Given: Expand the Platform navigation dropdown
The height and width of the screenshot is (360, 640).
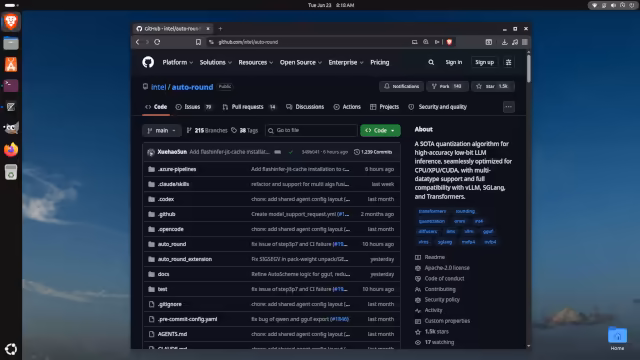Looking at the screenshot, I should coord(178,62).
